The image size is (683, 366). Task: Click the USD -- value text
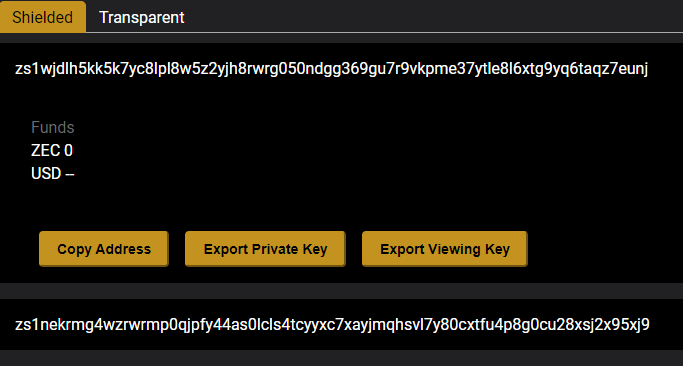(53, 173)
